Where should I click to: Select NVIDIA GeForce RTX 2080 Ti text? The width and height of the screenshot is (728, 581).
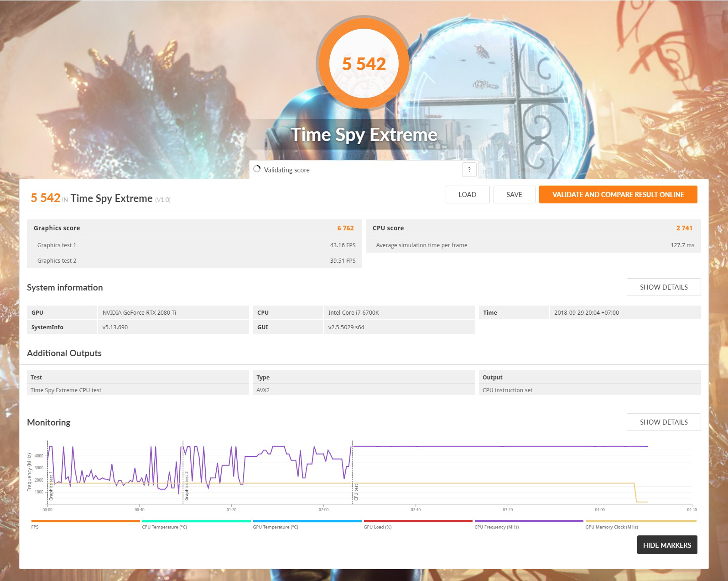tap(139, 312)
